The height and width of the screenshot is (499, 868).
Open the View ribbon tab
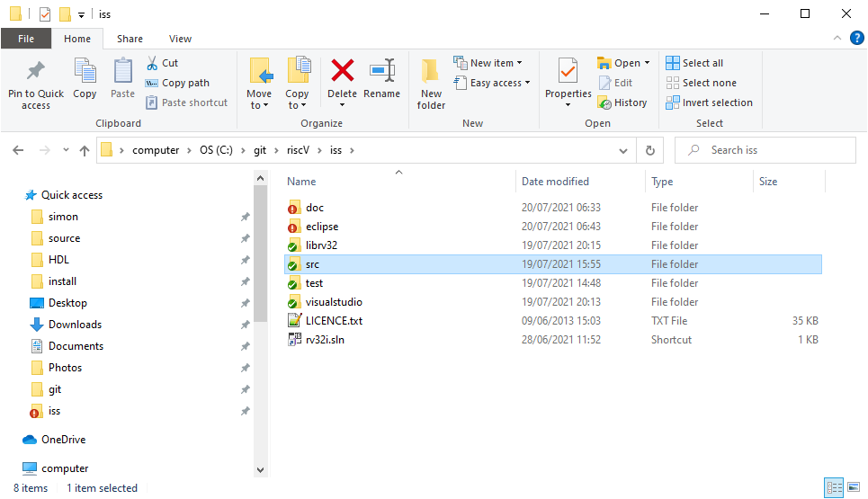pyautogui.click(x=180, y=39)
